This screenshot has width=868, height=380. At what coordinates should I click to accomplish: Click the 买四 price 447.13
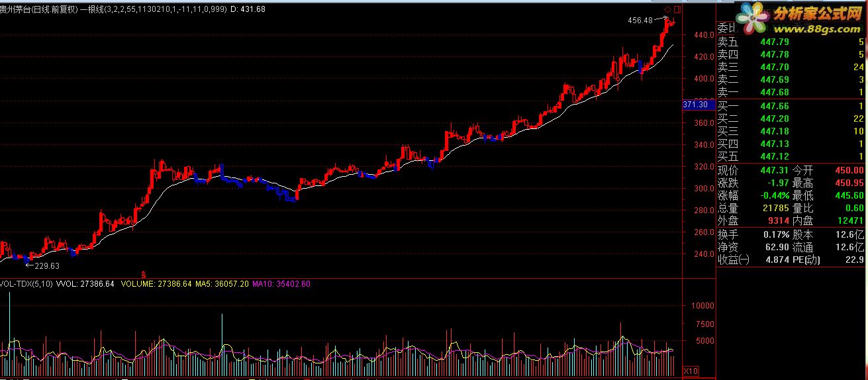pos(775,144)
